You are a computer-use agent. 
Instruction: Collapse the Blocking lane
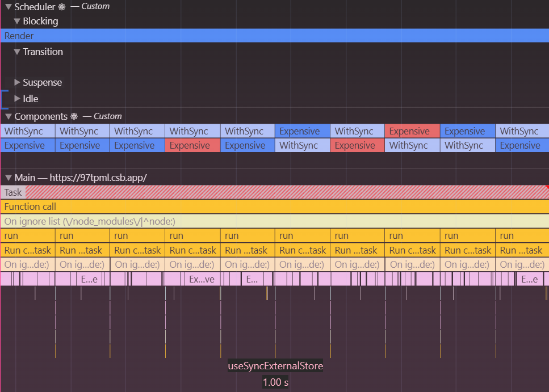click(x=17, y=21)
